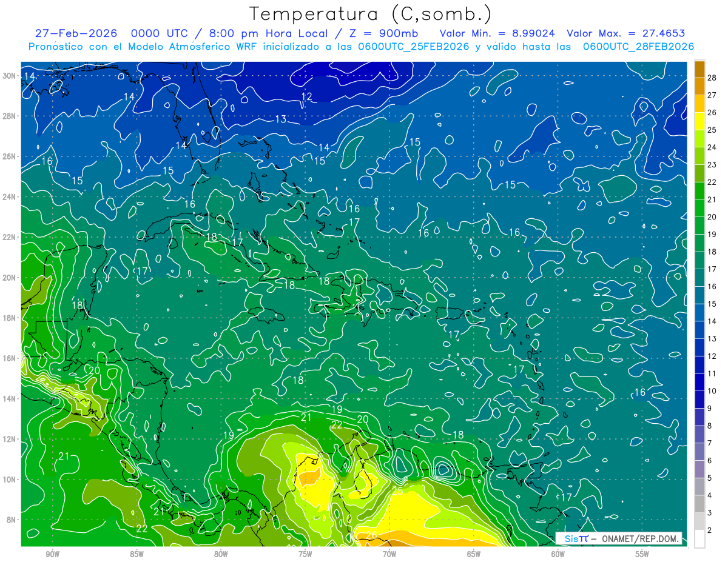Click the 28N latitude label
This screenshot has height=562, width=728.
[x=9, y=116]
